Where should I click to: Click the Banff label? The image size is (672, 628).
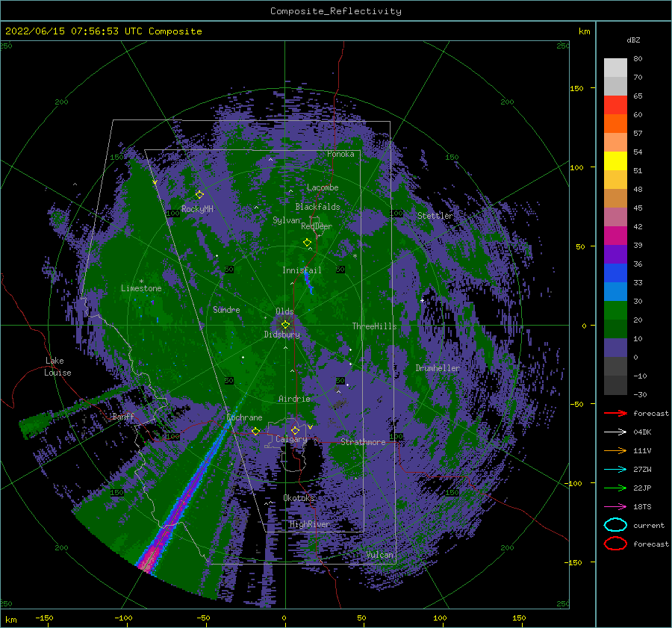point(123,416)
